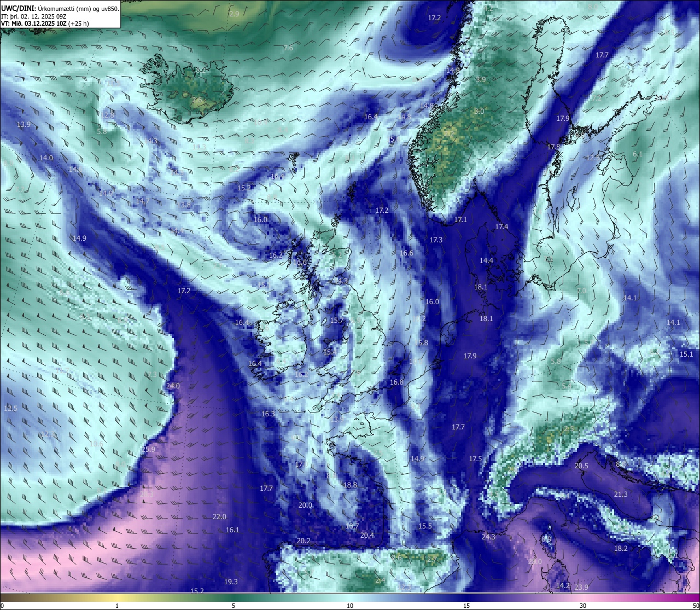Click the 6.1 value over Russia
This screenshot has width=700, height=610.
click(638, 154)
